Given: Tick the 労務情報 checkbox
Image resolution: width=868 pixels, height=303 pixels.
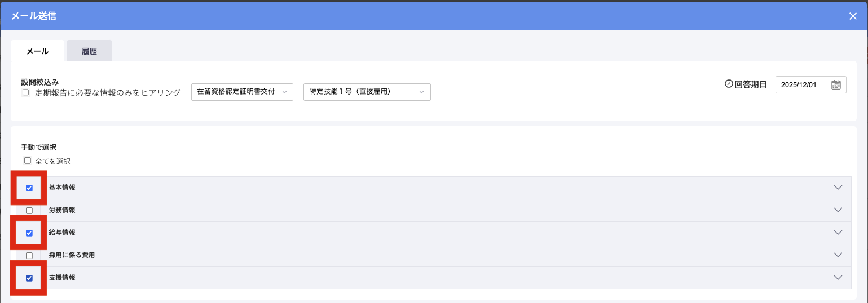Looking at the screenshot, I should click(x=29, y=210).
